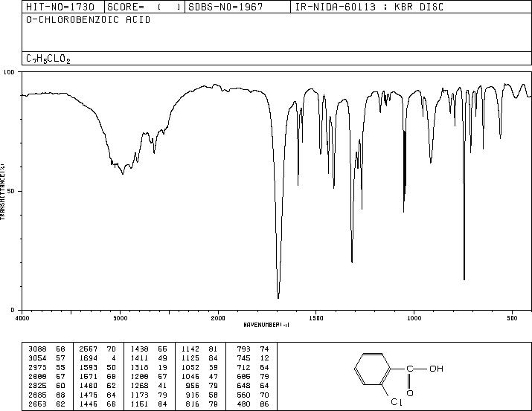Click the 50 transmittance axis label
532x411 pixels.
point(11,191)
